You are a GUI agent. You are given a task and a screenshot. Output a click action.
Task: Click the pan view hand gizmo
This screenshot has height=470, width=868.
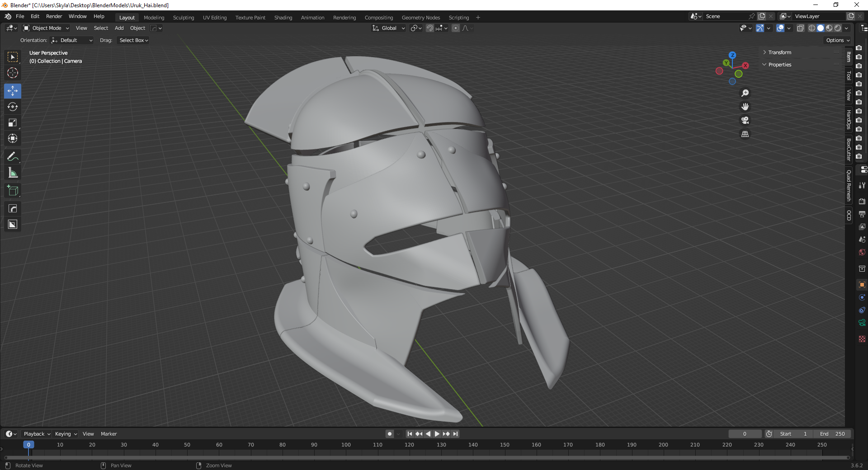tap(745, 107)
